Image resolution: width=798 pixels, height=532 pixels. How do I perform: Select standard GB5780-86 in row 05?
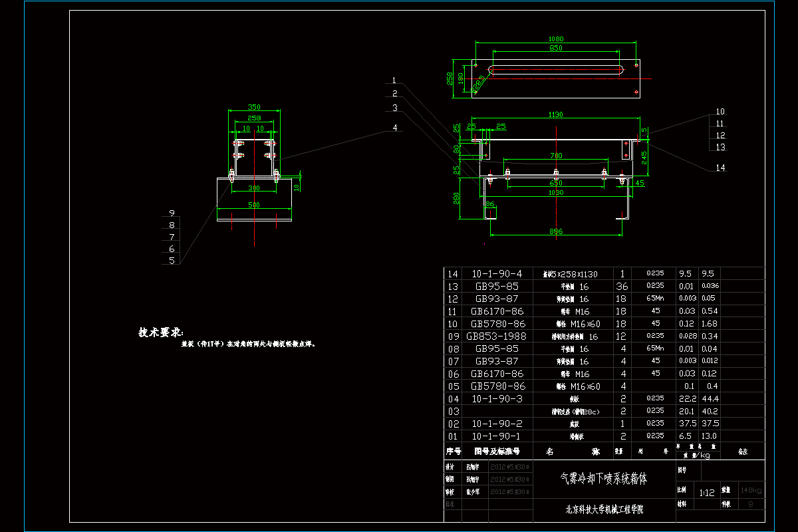pos(497,386)
